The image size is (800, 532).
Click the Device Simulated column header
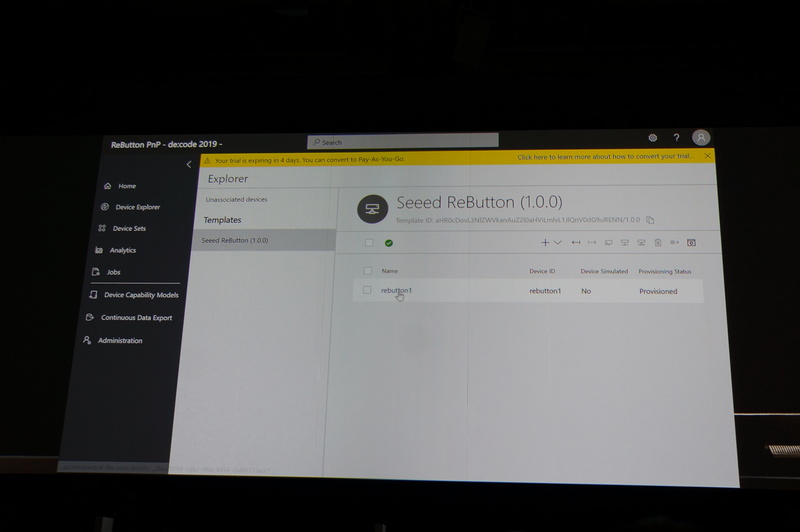[x=604, y=271]
